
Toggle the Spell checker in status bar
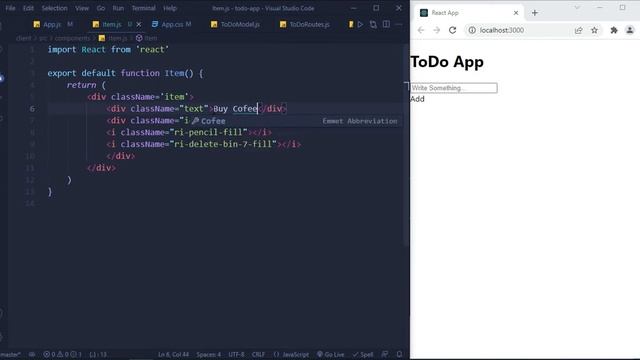363,354
